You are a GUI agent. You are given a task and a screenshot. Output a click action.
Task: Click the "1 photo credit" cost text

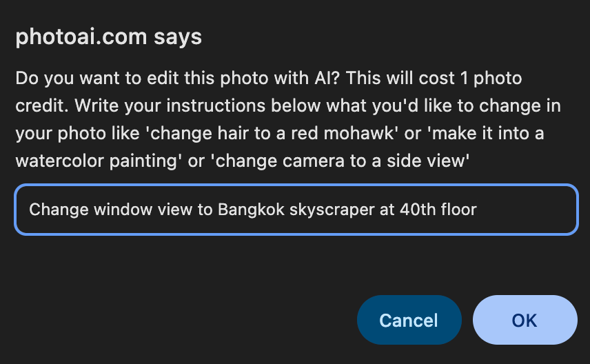point(482,79)
